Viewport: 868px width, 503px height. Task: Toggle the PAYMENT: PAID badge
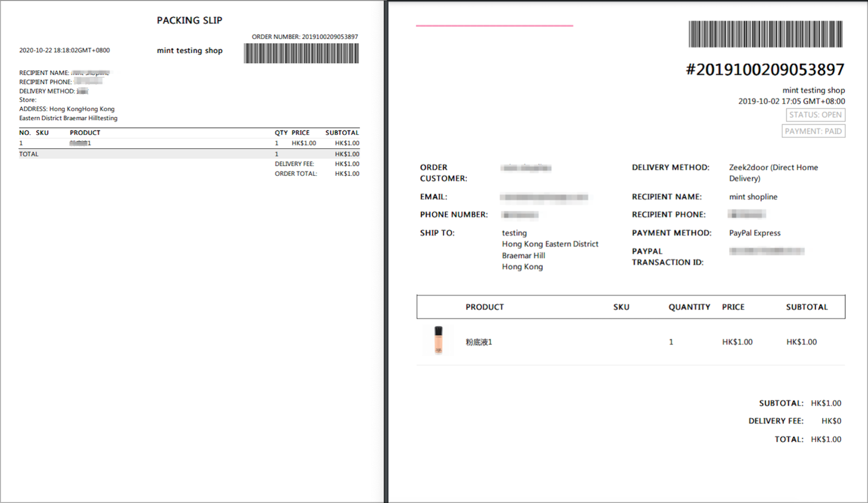point(813,131)
